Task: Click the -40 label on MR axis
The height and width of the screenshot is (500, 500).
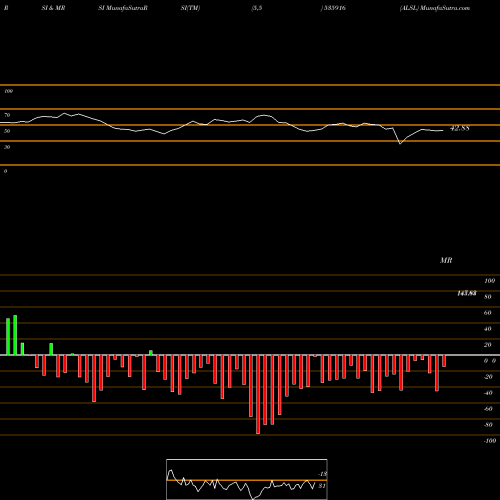Action: click(488, 393)
